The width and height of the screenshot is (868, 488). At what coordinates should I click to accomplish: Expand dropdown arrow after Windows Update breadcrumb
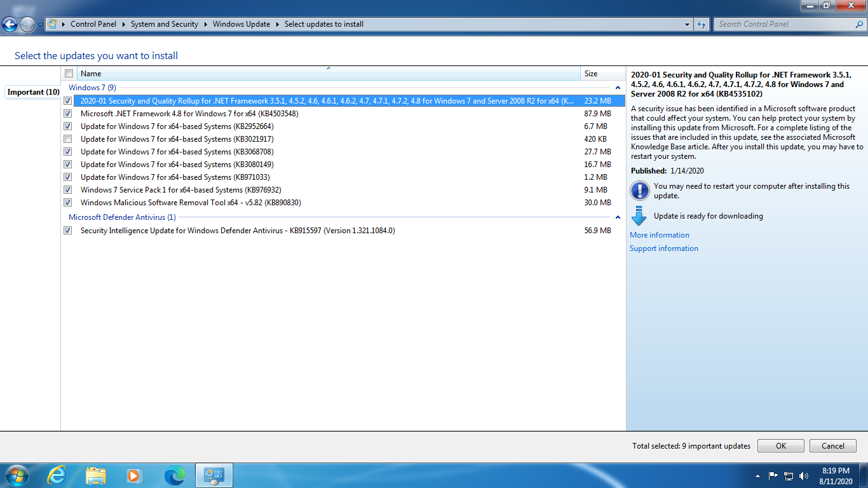(278, 24)
